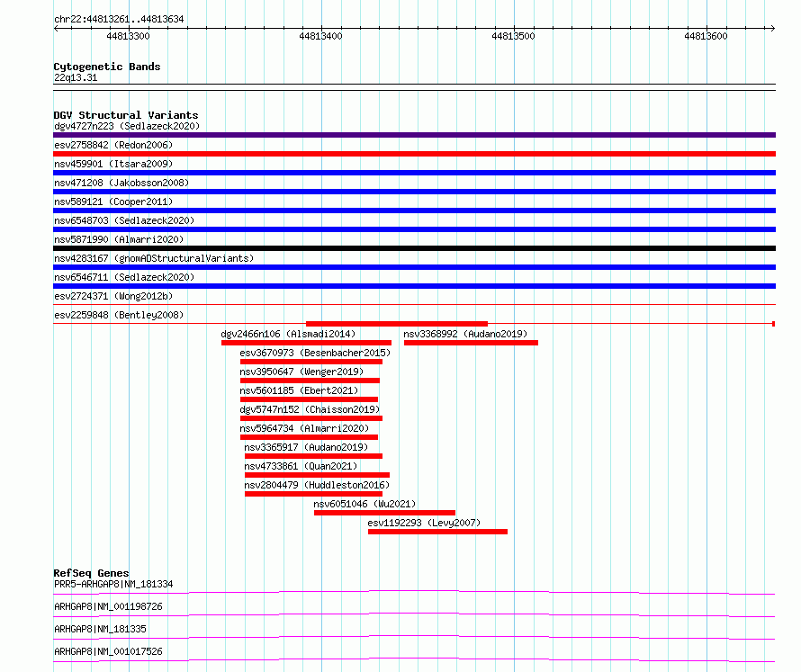
Task: Click the DGV Structural Variants track title
Action: [x=126, y=115]
